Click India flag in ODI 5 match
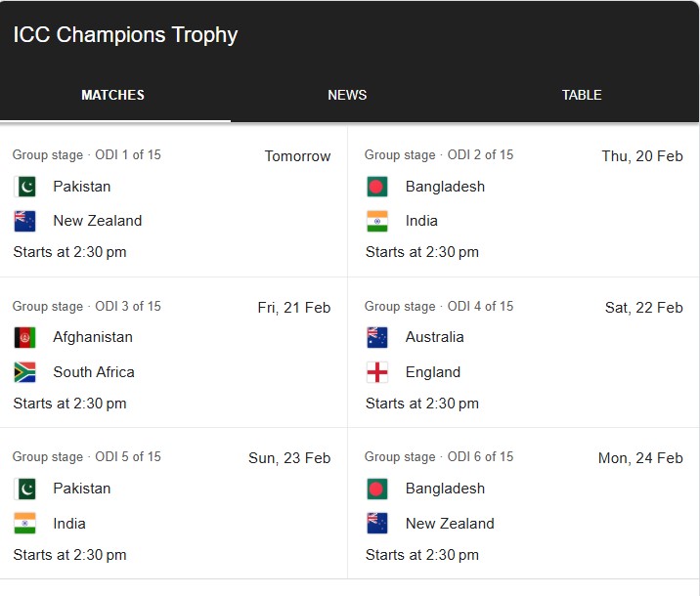The width and height of the screenshot is (700, 596). point(25,524)
